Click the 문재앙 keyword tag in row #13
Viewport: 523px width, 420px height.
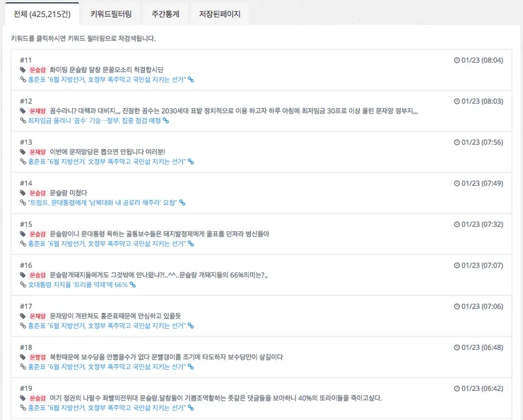point(37,152)
